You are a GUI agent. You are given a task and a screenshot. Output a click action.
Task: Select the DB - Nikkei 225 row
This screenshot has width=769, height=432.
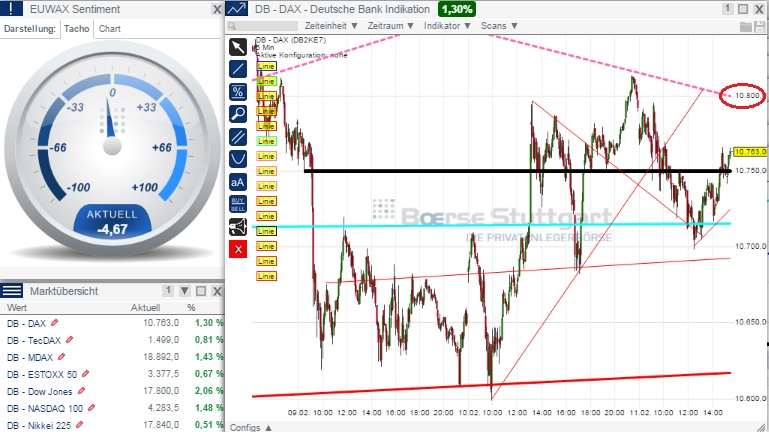pyautogui.click(x=112, y=425)
